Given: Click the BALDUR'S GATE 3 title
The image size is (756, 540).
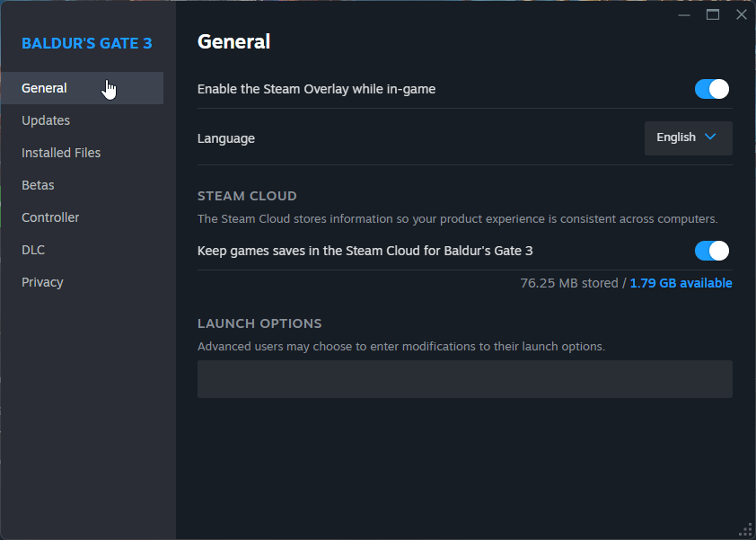Looking at the screenshot, I should tap(87, 43).
